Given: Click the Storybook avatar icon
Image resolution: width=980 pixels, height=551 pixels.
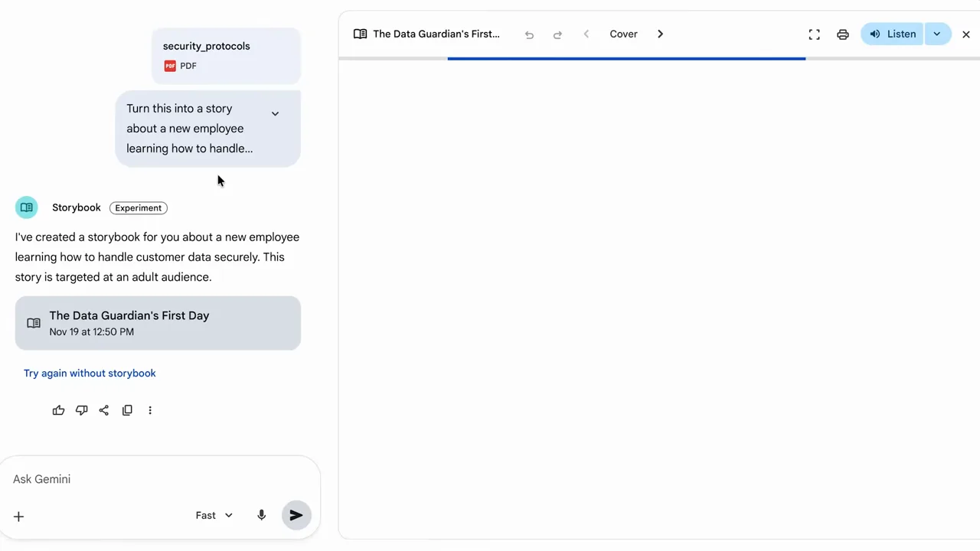Looking at the screenshot, I should click(27, 207).
